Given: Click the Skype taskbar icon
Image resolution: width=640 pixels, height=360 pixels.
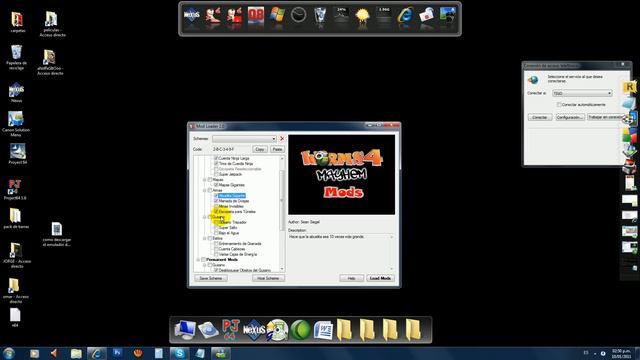Looking at the screenshot, I should pos(179,353).
